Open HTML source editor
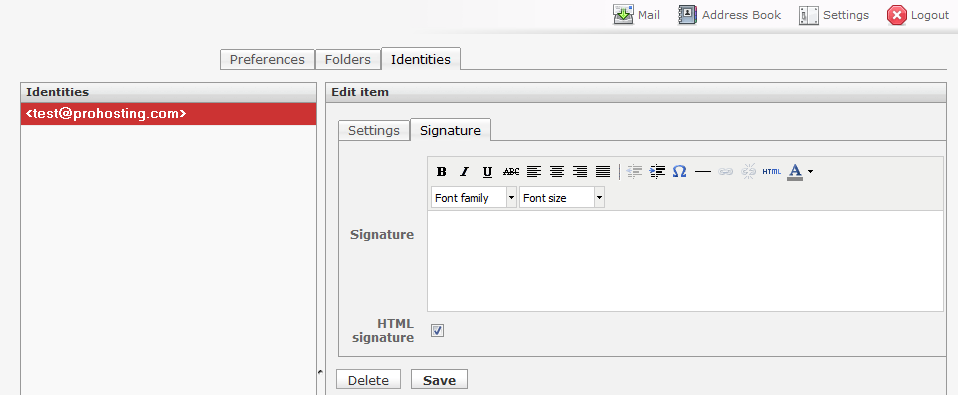Screen dimensions: 958x395 click(772, 172)
